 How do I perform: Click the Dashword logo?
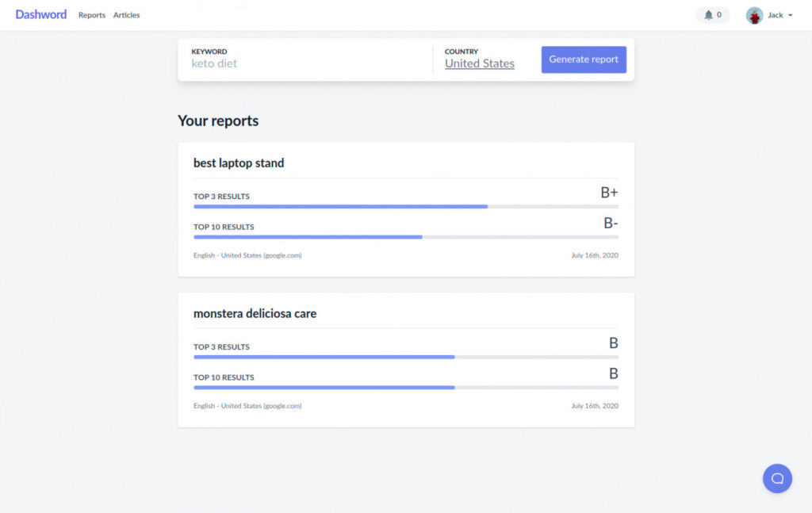point(40,13)
